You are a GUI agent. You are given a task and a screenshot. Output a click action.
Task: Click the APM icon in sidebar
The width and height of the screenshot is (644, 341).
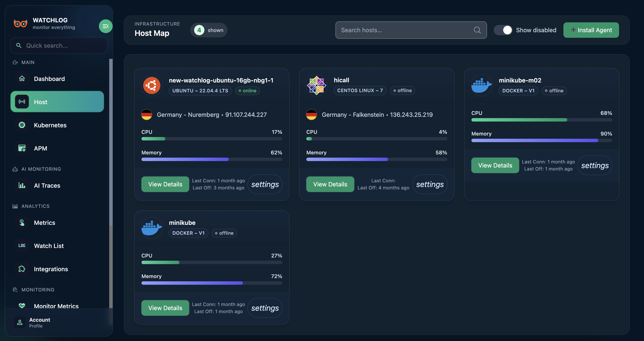pyautogui.click(x=22, y=148)
